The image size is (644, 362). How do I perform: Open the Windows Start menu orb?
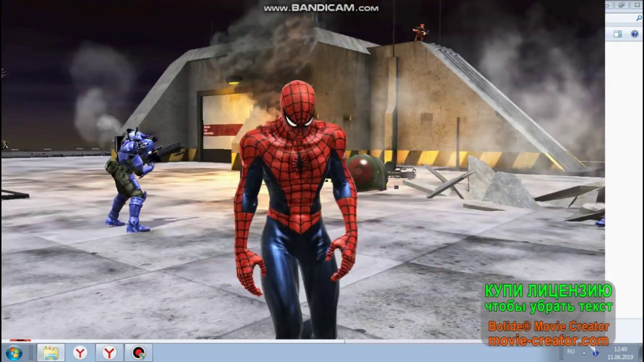[14, 353]
